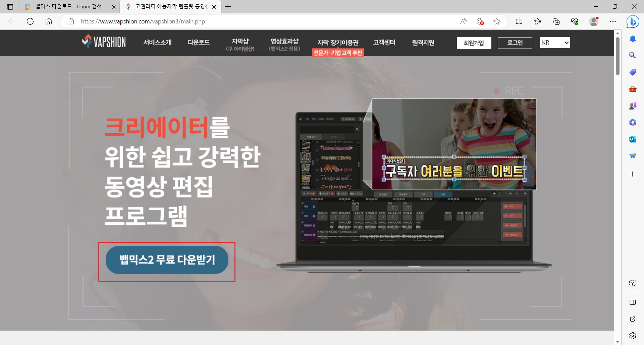The image size is (644, 345).
Task: Open the Drop paper plane sidebar icon
Action: click(633, 156)
